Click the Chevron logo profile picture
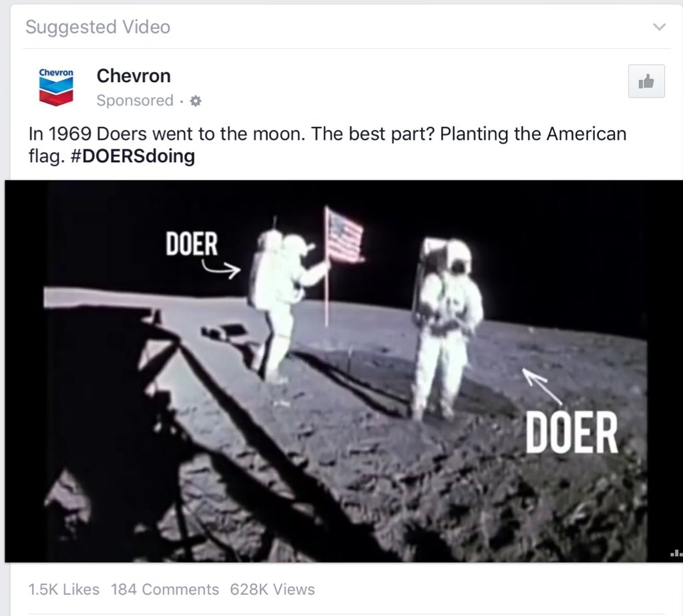This screenshot has height=616, width=683. coord(56,87)
